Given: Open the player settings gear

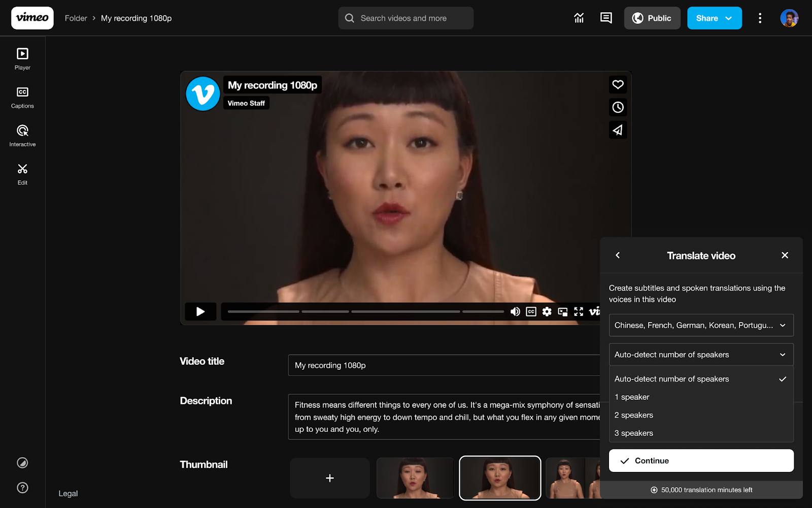Looking at the screenshot, I should 547,311.
